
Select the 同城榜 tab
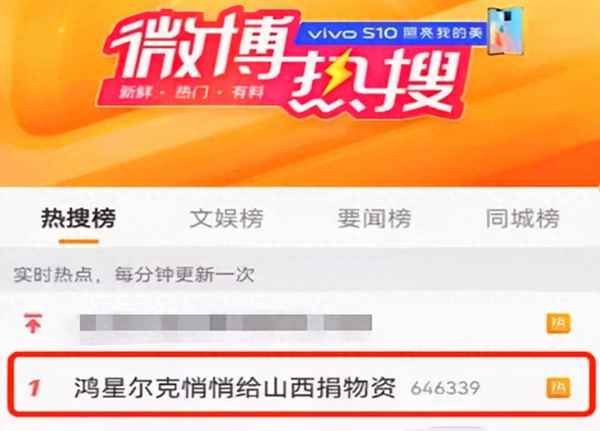(x=523, y=219)
